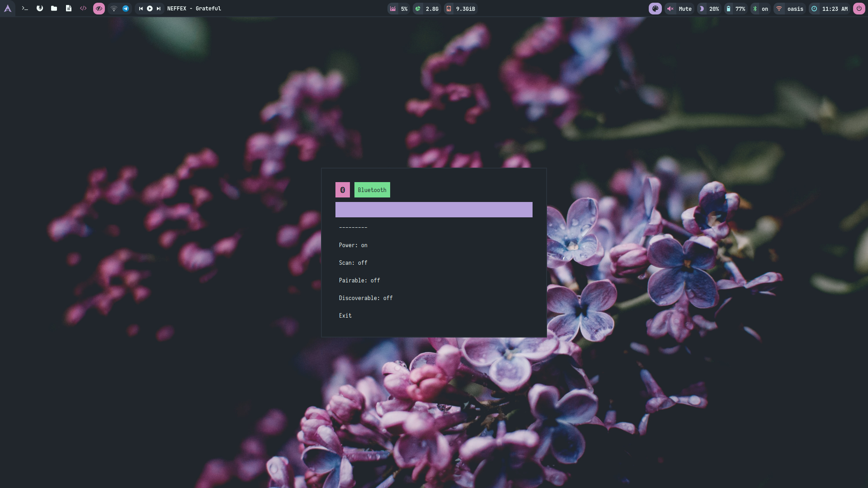This screenshot has width=868, height=488.
Task: Click the pink power menu button
Action: click(x=859, y=9)
